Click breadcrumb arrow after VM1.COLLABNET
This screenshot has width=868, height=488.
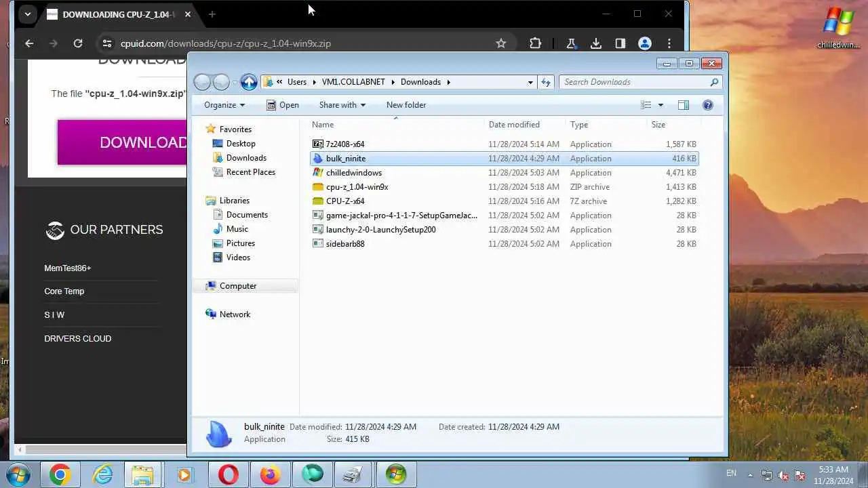point(393,82)
